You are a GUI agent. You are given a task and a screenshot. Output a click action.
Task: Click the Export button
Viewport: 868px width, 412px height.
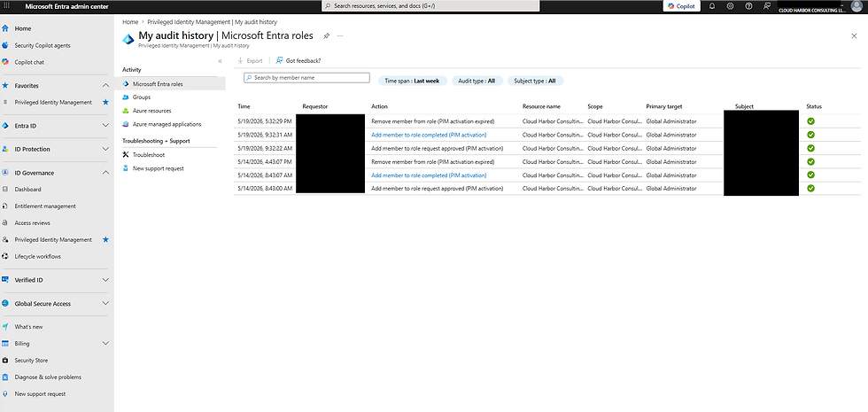[x=250, y=61]
